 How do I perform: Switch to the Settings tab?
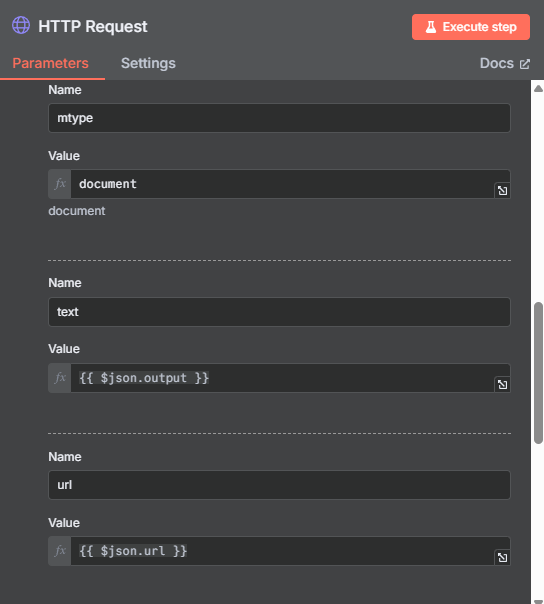click(x=148, y=63)
